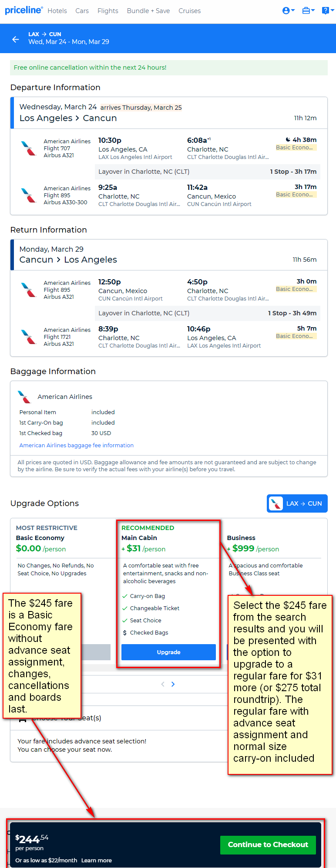Open the user account icon menu

click(289, 10)
